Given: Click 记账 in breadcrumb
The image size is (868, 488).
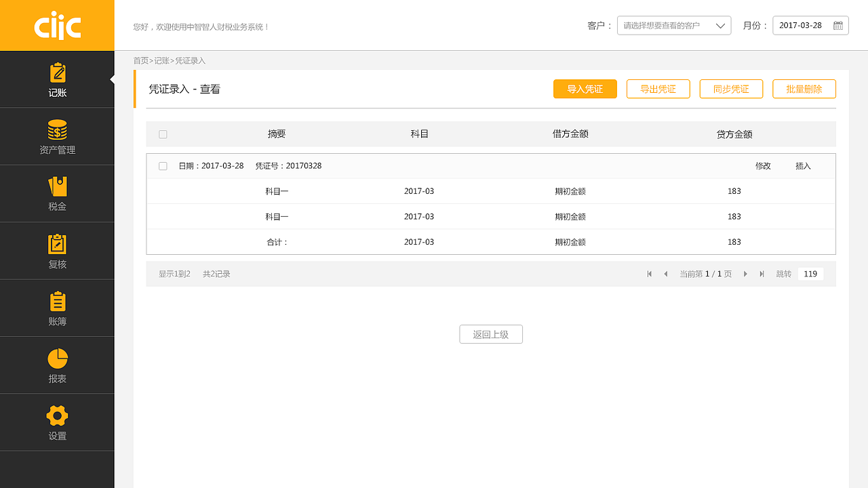Looking at the screenshot, I should point(161,61).
